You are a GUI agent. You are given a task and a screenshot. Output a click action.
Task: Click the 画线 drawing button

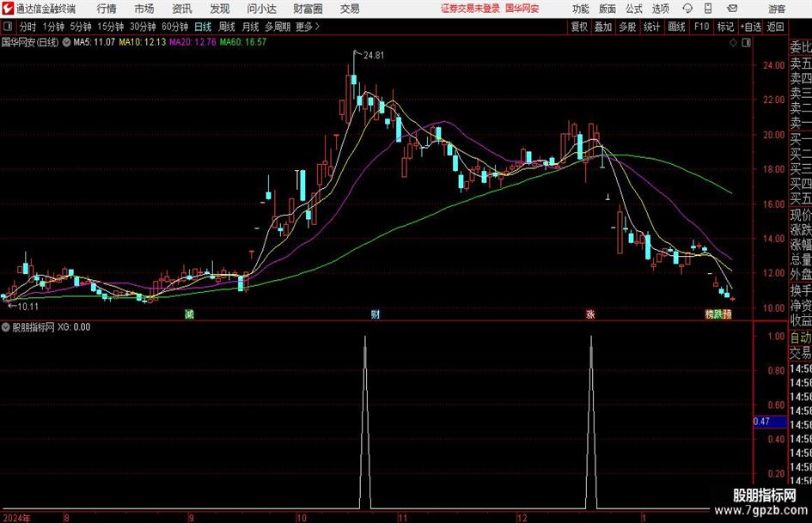(677, 27)
